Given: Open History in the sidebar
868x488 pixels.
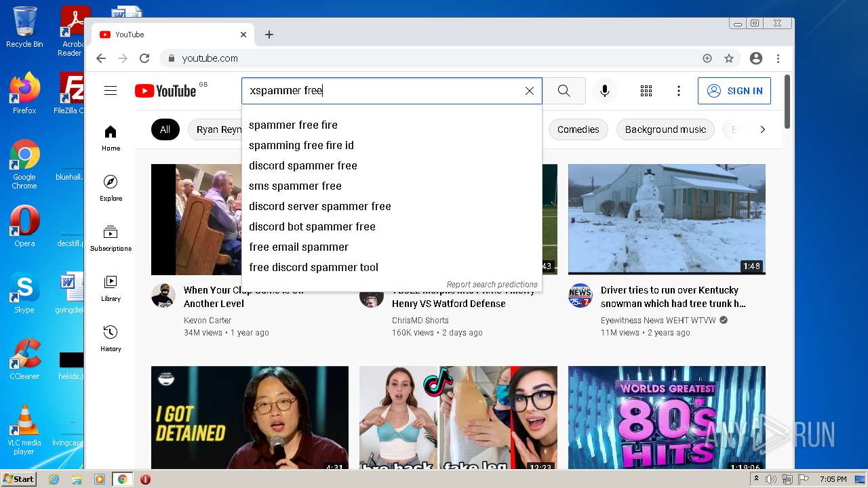Looking at the screenshot, I should [111, 338].
